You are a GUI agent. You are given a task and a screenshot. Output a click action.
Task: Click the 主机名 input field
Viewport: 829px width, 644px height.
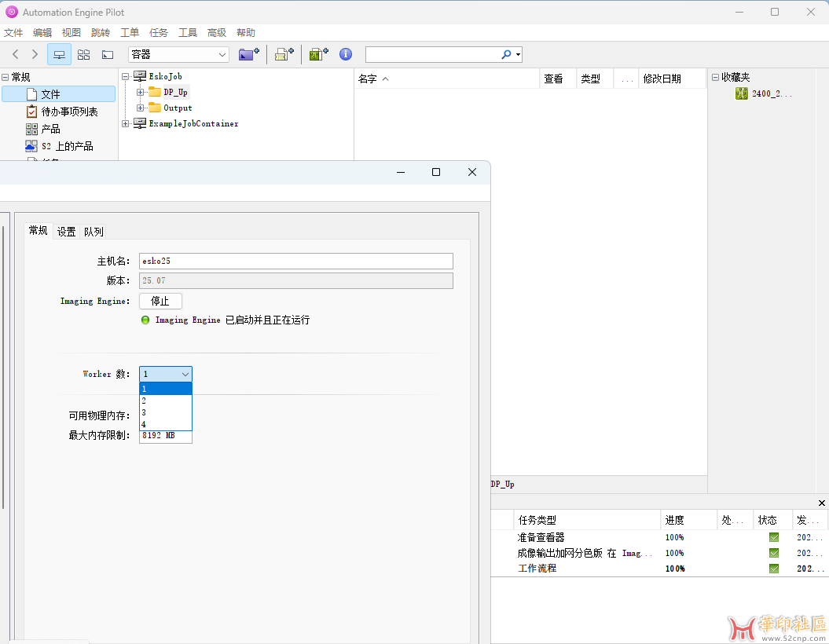296,261
